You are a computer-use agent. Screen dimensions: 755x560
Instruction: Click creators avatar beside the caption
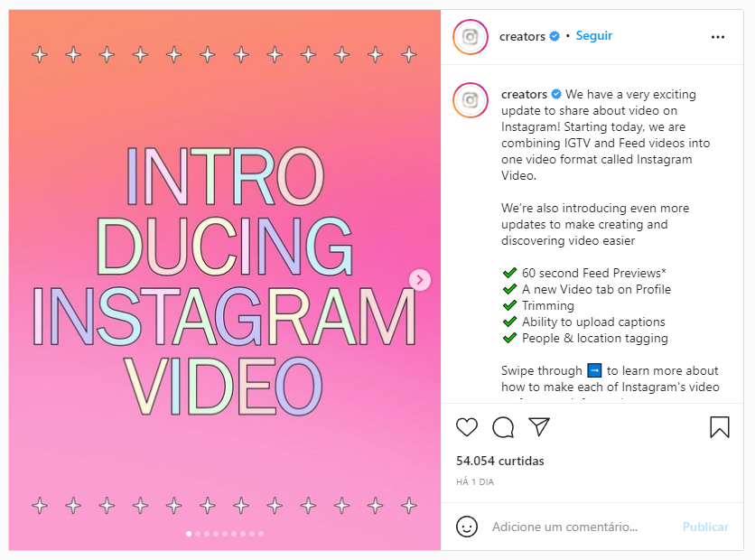(x=471, y=100)
